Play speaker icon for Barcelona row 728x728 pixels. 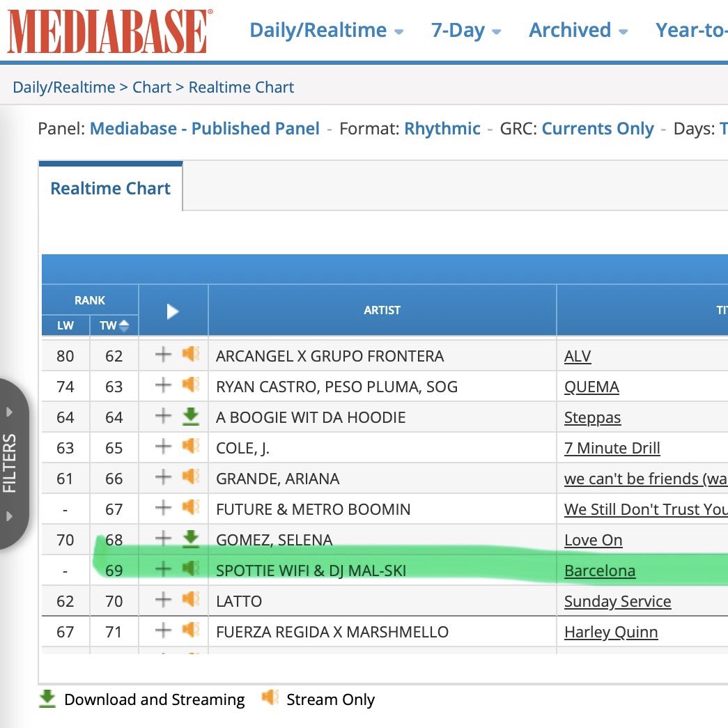(x=190, y=568)
